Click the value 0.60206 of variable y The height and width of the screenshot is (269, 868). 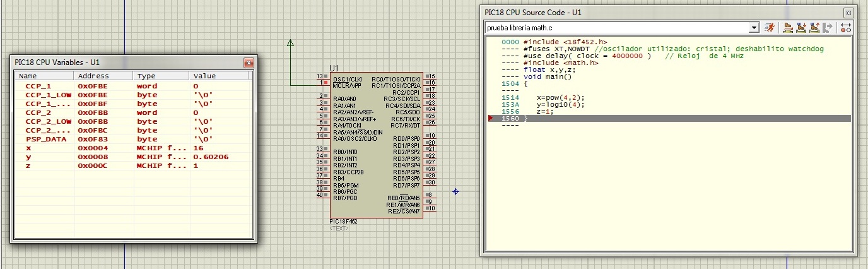211,157
